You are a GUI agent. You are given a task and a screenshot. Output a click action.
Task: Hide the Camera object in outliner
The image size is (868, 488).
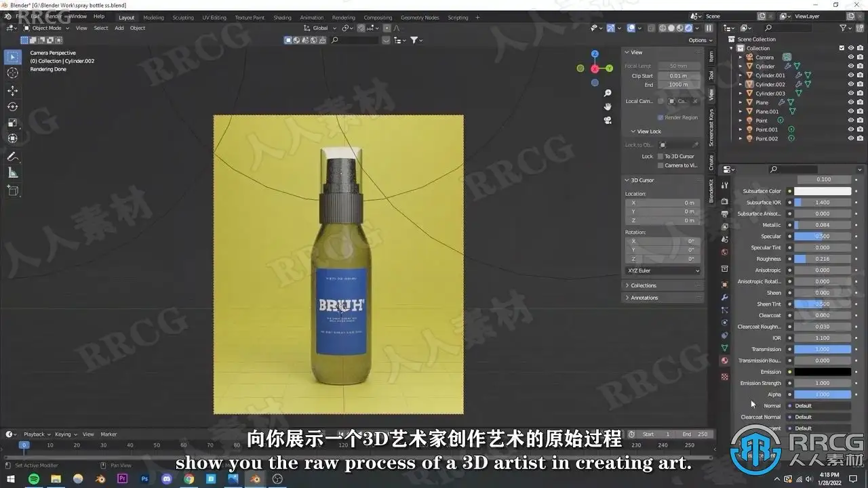[851, 57]
